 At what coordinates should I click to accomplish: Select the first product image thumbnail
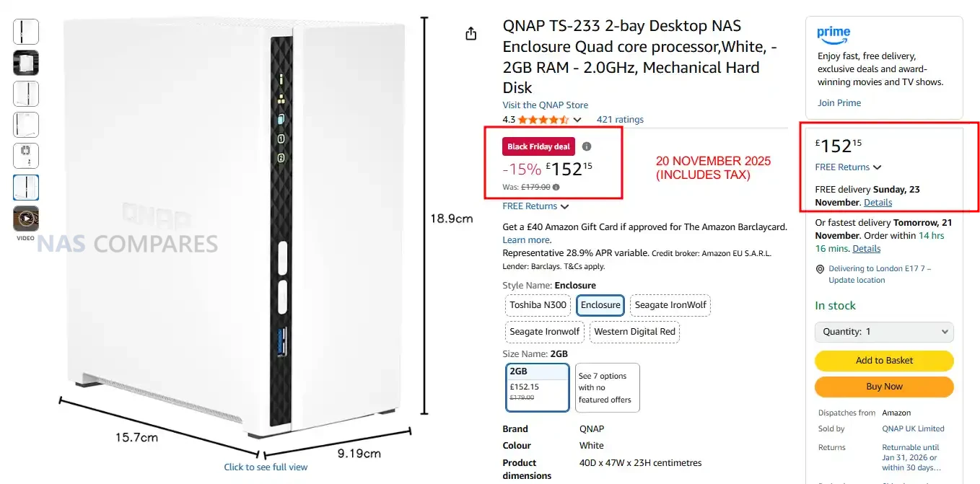click(26, 32)
